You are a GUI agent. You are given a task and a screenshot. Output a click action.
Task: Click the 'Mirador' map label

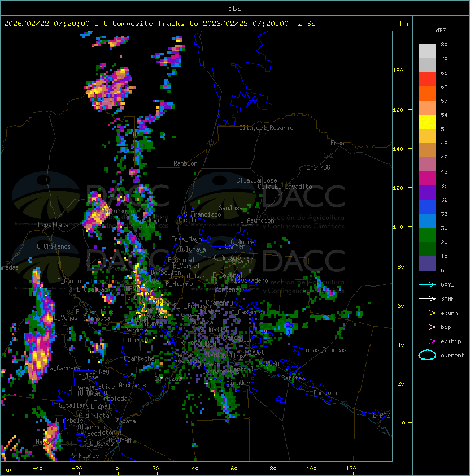[x=238, y=383]
